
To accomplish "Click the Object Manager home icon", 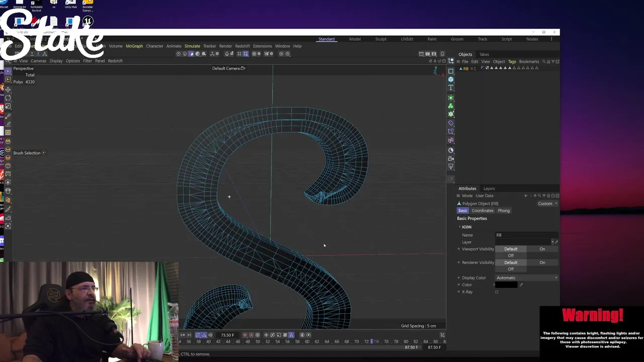I will (x=548, y=61).
